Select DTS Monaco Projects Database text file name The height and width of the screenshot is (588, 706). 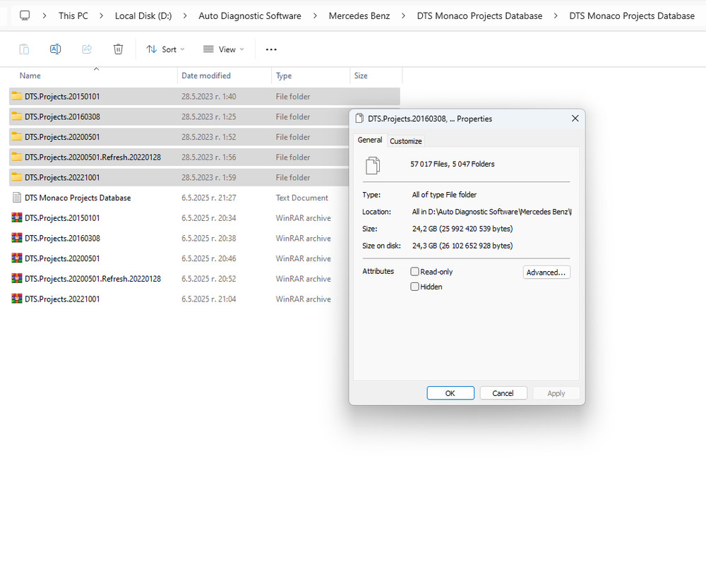click(x=78, y=198)
